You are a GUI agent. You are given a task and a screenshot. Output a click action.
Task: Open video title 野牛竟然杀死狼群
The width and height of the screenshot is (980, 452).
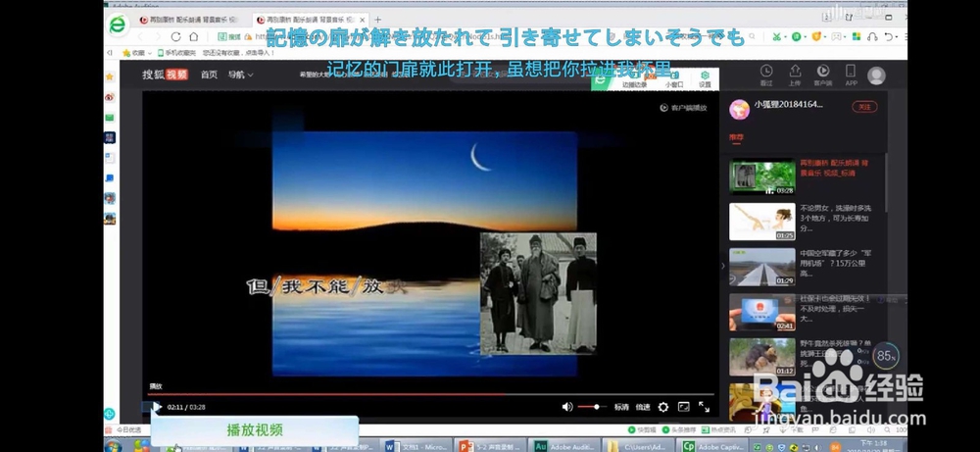(834, 353)
